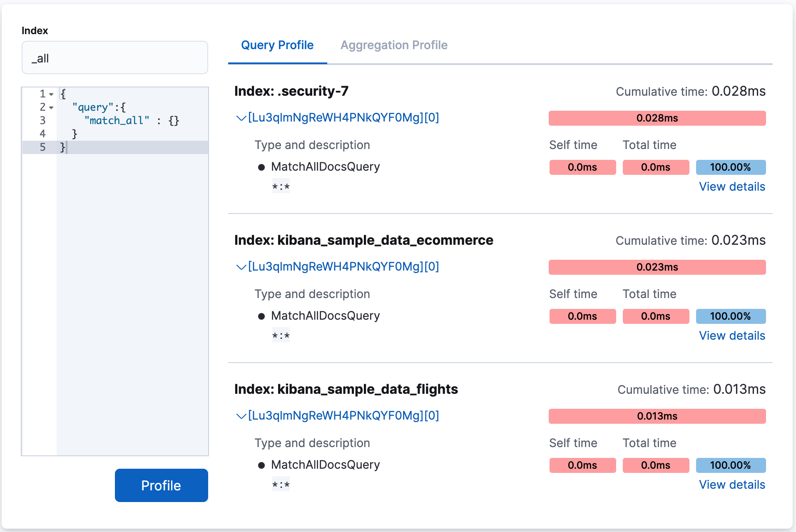
Task: Select the MatchAllDocsQuery entry under .security-7
Action: click(325, 167)
